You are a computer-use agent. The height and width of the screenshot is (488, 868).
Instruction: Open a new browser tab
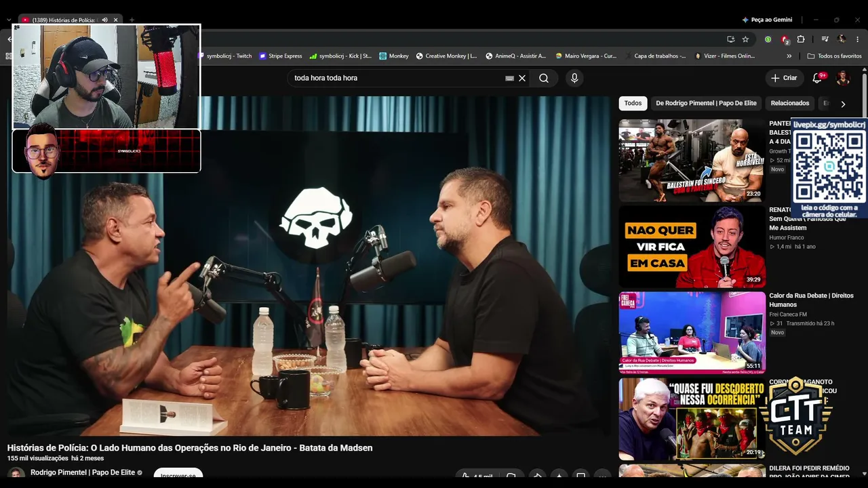(132, 20)
